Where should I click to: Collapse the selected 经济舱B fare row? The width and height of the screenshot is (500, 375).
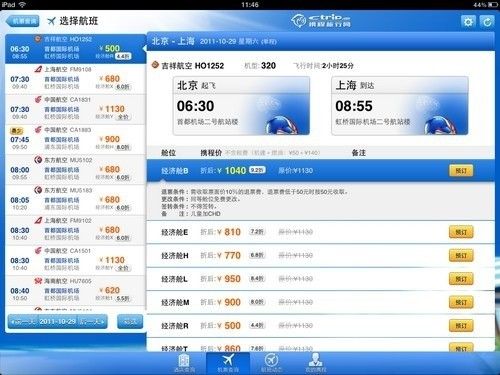pos(321,171)
